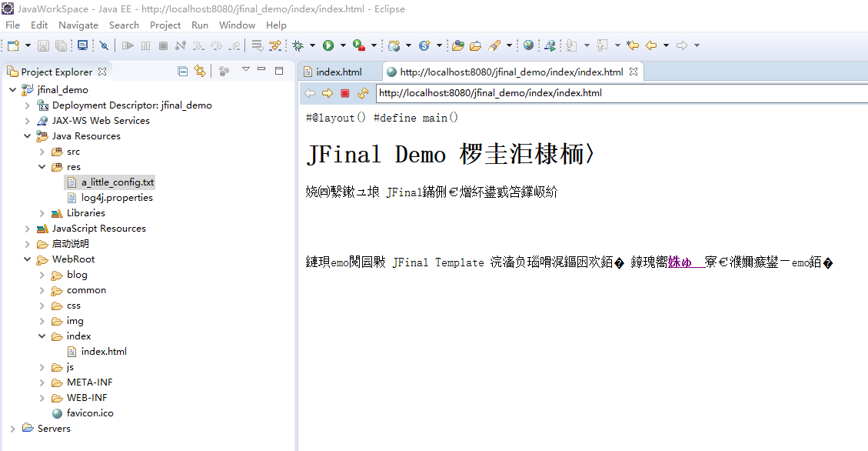
Task: Collapse the res folder
Action: tap(42, 167)
